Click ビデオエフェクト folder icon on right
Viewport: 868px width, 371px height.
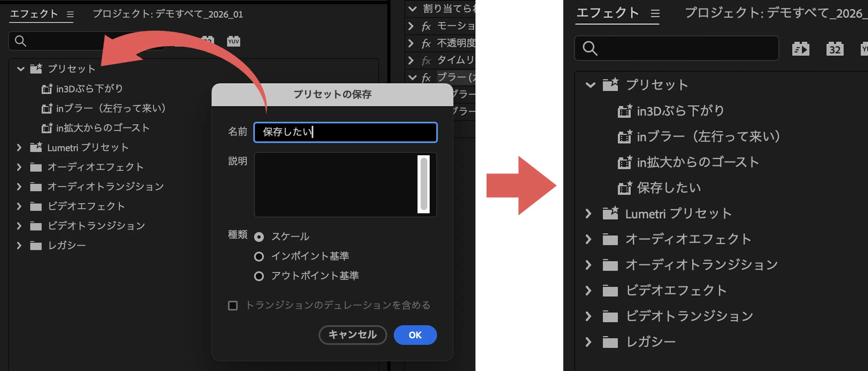pos(610,291)
